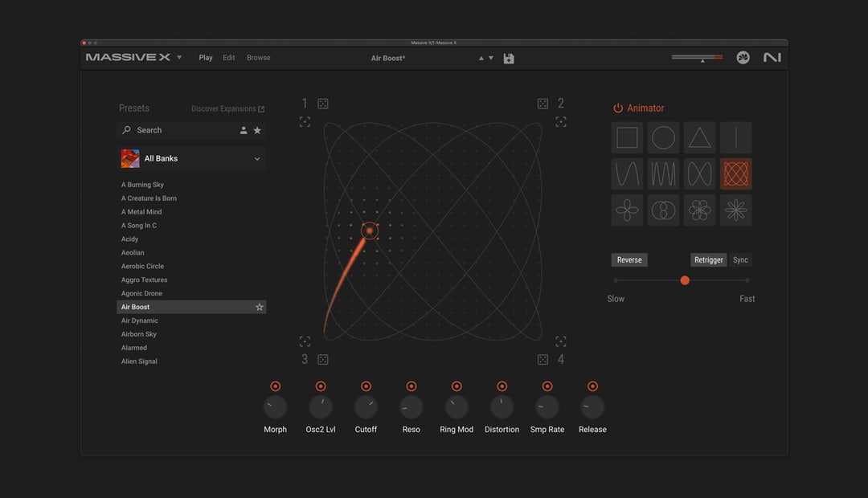The height and width of the screenshot is (498, 868).
Task: Open the Discover Expansions link
Action: pos(227,108)
